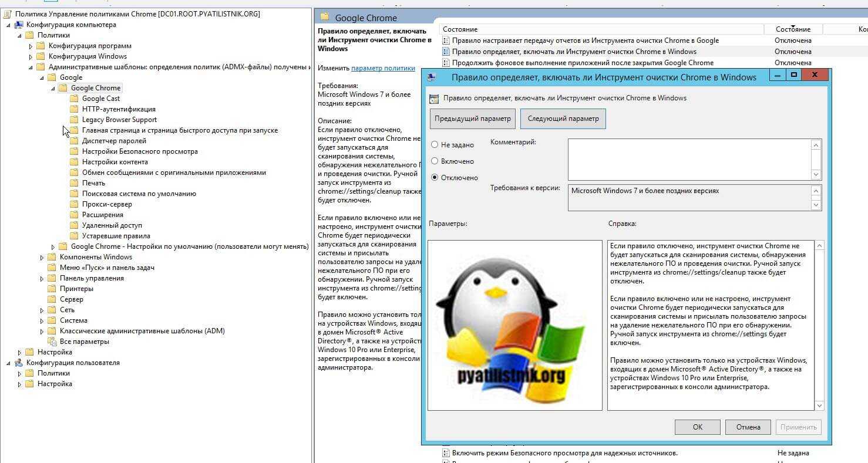Expand the Конфигурация программ node
The height and width of the screenshot is (463, 868).
coord(31,46)
